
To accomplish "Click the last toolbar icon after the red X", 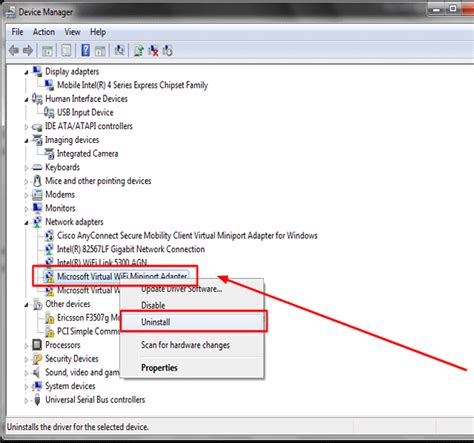I will pos(167,51).
